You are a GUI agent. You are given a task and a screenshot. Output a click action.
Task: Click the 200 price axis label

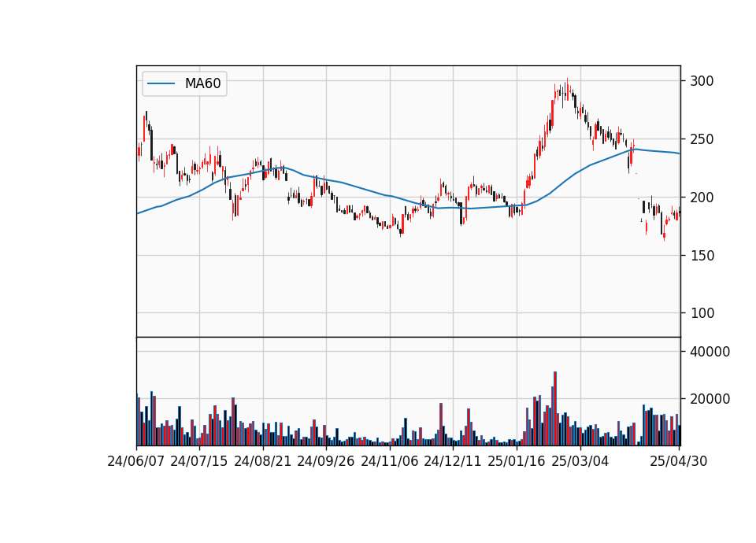(702, 197)
